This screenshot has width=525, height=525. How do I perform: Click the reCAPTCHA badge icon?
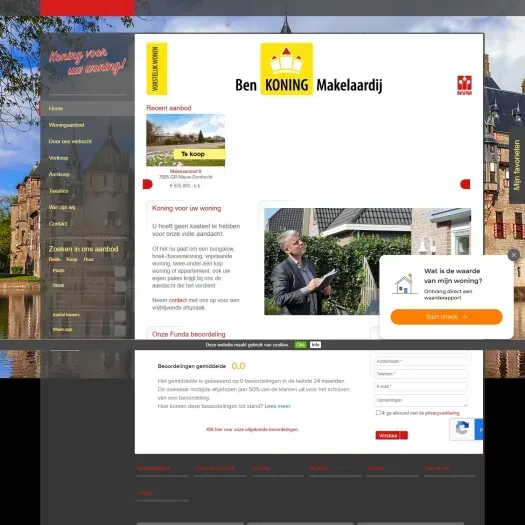click(462, 429)
